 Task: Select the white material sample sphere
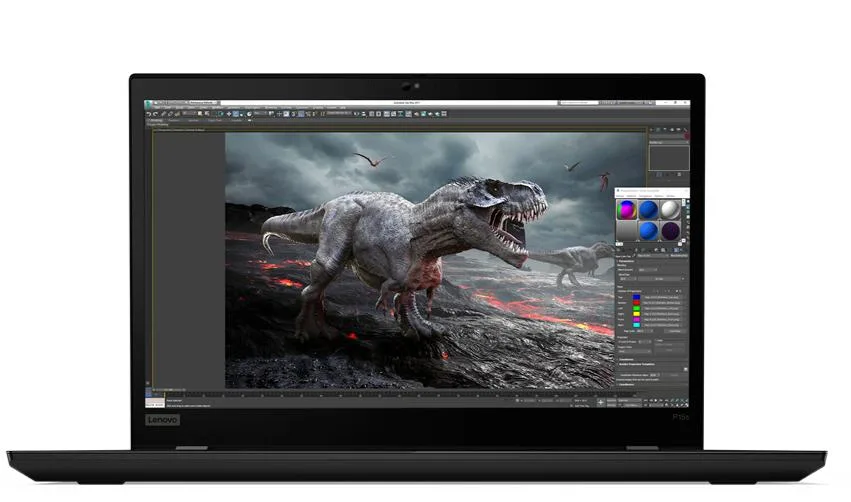coord(670,209)
